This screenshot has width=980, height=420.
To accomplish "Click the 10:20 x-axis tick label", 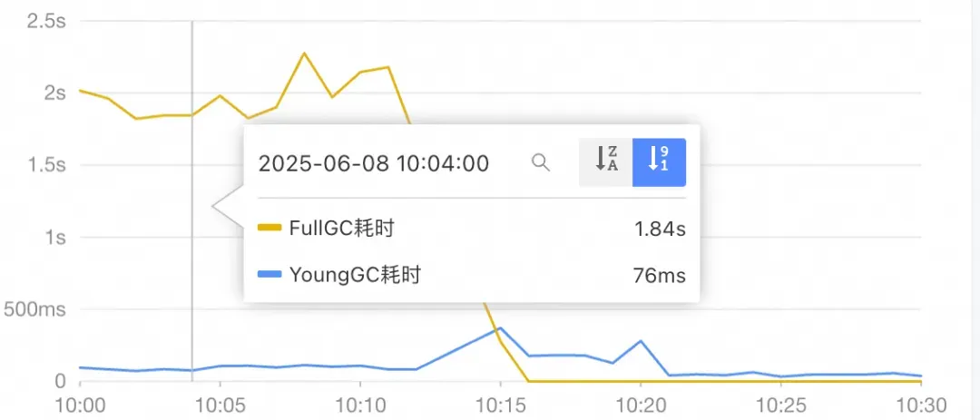I will (641, 403).
